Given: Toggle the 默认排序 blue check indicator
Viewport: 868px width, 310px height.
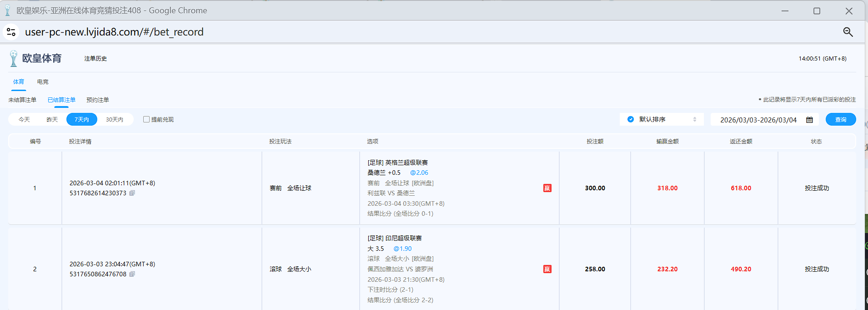Looking at the screenshot, I should coord(630,119).
